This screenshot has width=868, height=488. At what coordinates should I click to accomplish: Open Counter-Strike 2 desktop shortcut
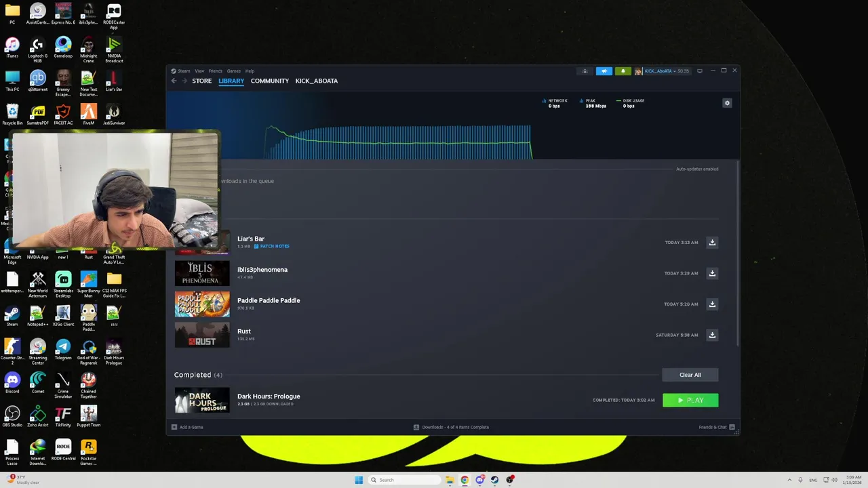(x=12, y=352)
